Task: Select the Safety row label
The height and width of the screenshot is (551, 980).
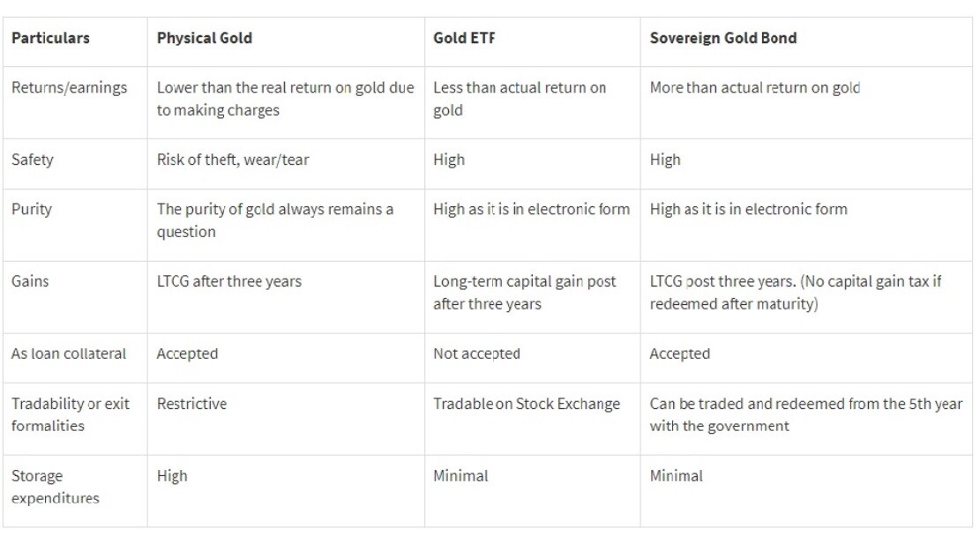Action: coord(33,160)
